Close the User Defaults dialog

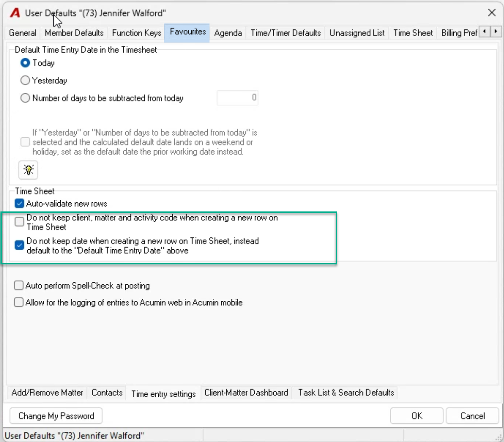[x=491, y=13]
